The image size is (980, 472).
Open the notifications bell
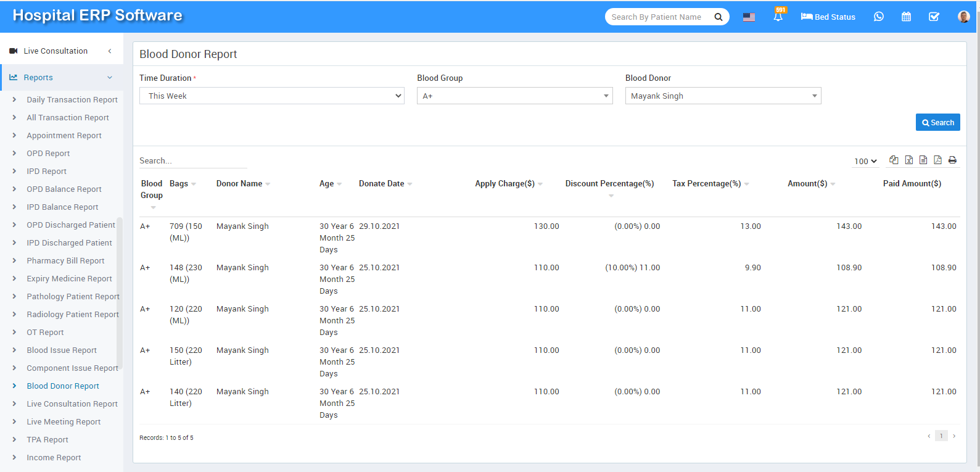[778, 17]
